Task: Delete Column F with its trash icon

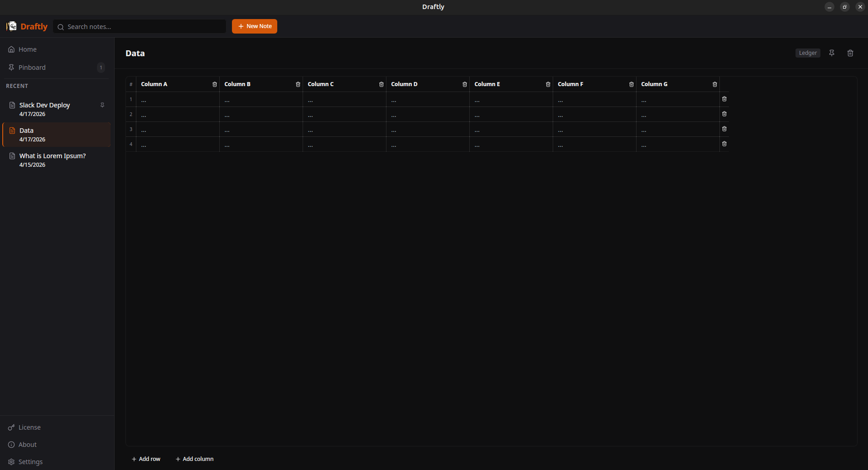Action: coord(632,84)
